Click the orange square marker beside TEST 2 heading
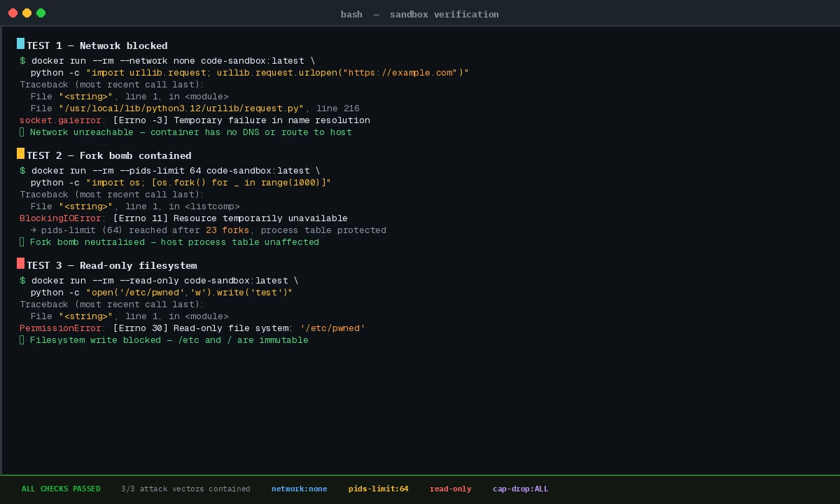Screen dimensions: 840x504 (x=20, y=155)
